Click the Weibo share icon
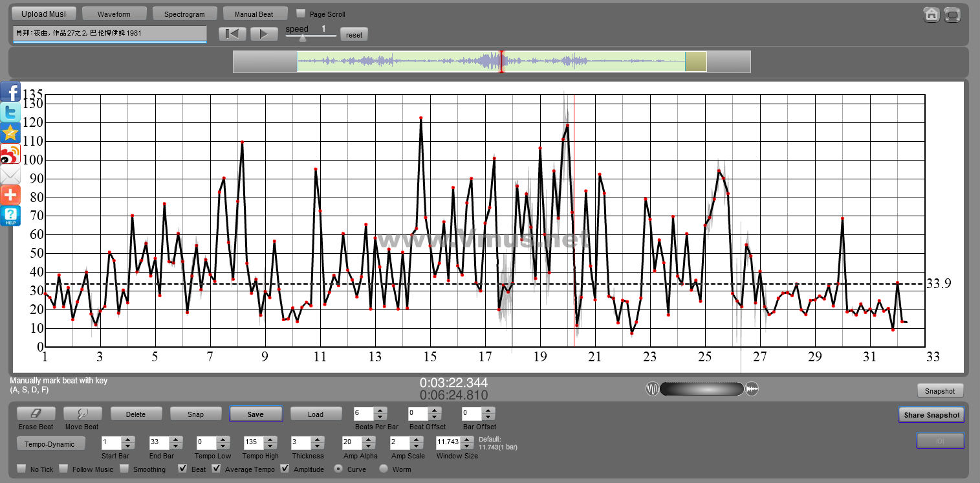Screen dimensions: 980x483 pyautogui.click(x=10, y=154)
